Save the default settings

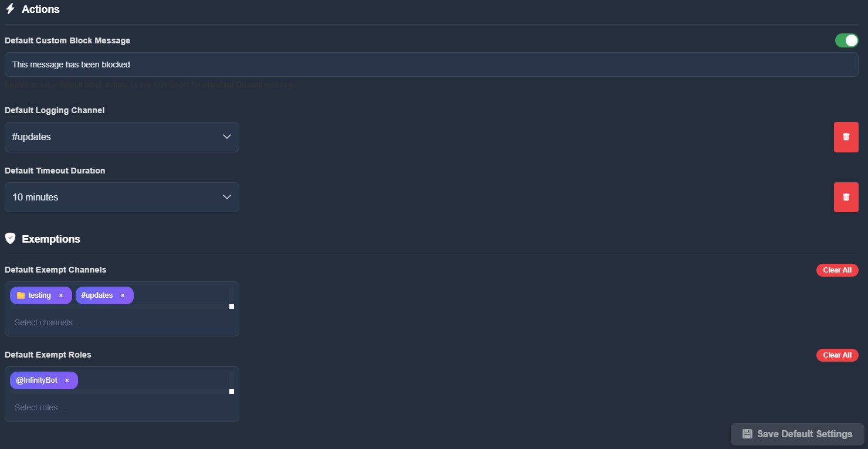coord(797,434)
